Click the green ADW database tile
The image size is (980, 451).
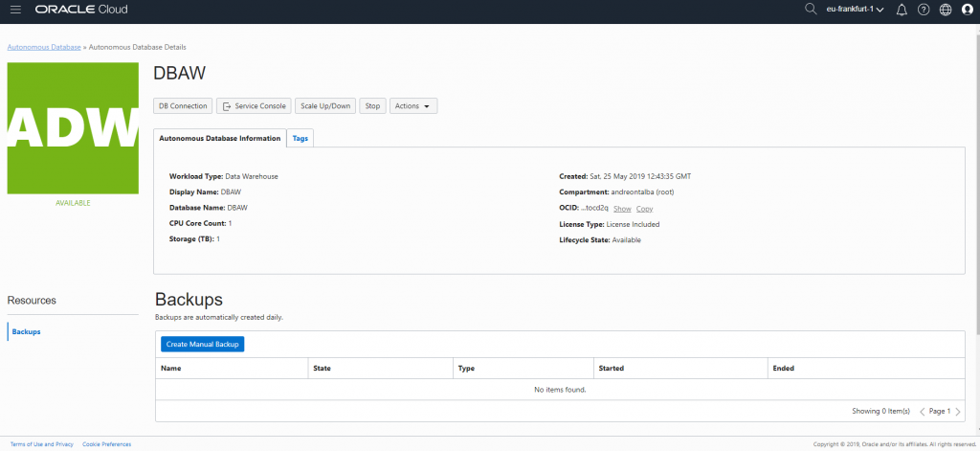(73, 128)
